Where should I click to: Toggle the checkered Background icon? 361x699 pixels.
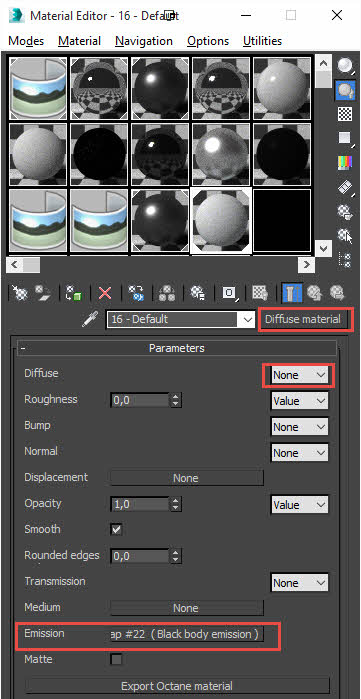click(344, 114)
